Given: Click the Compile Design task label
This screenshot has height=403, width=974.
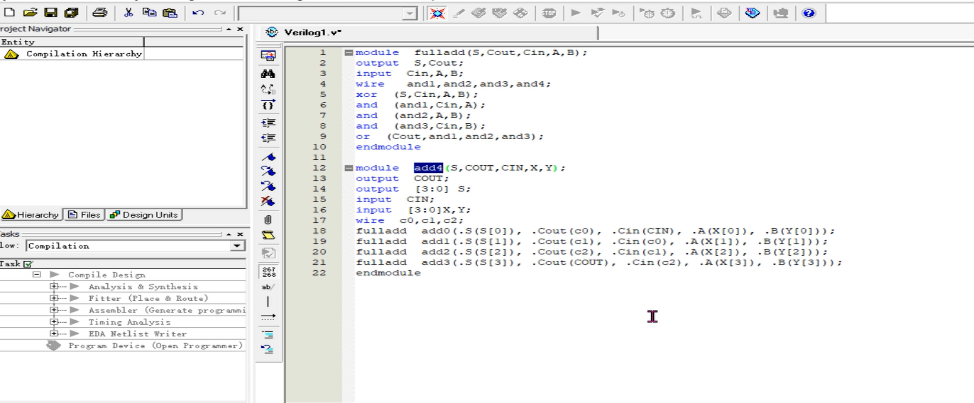Looking at the screenshot, I should tap(107, 274).
